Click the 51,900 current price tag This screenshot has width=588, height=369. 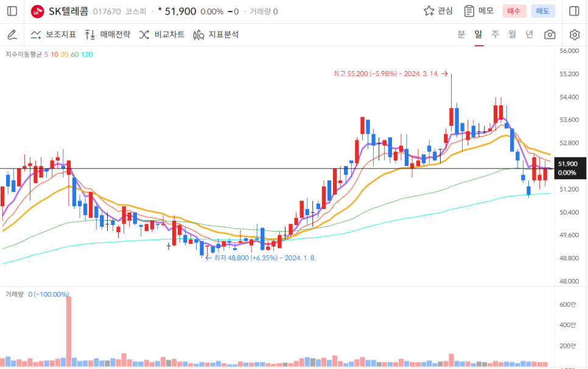[570, 168]
